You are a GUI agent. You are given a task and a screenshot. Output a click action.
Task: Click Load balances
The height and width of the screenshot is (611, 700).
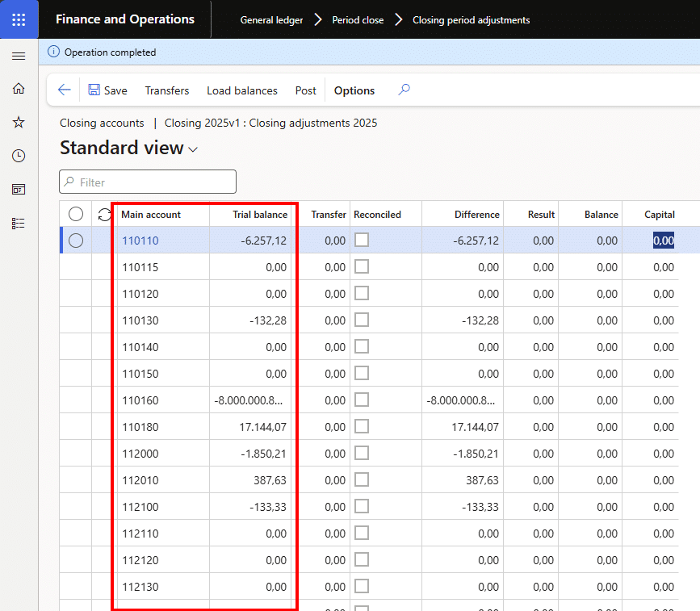point(242,90)
